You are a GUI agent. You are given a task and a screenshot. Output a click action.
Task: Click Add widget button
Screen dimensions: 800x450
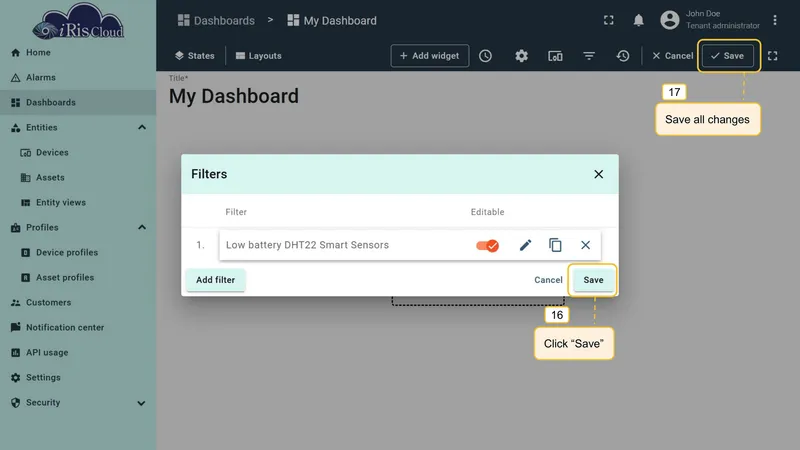[x=430, y=56]
